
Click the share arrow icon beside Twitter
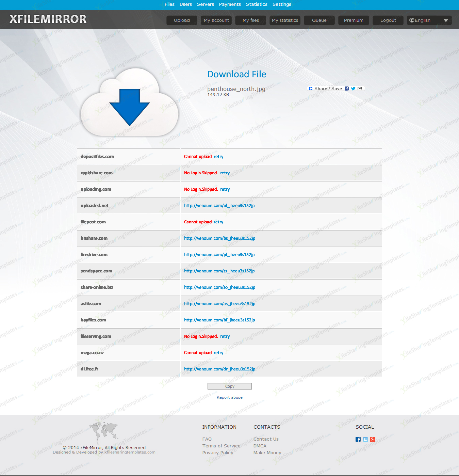[360, 89]
